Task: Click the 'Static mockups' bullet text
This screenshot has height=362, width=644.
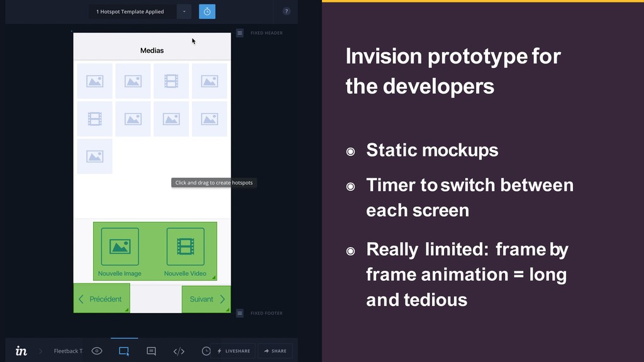Action: click(432, 150)
